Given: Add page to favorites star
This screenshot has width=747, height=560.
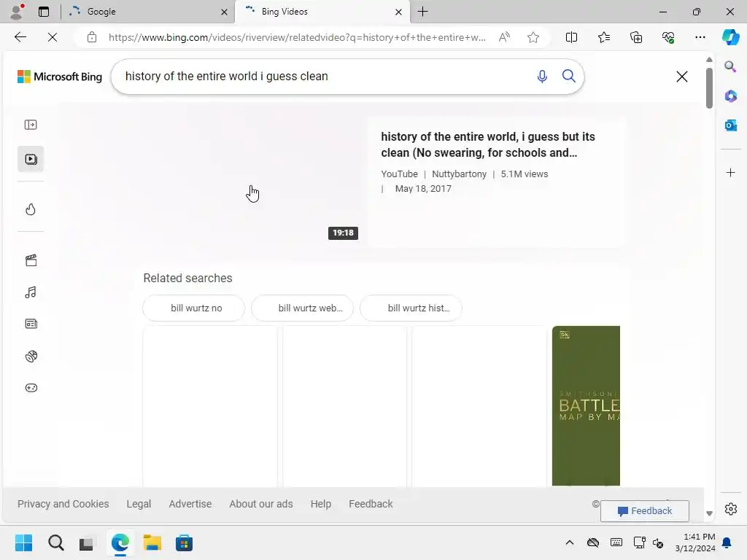Looking at the screenshot, I should [x=533, y=37].
